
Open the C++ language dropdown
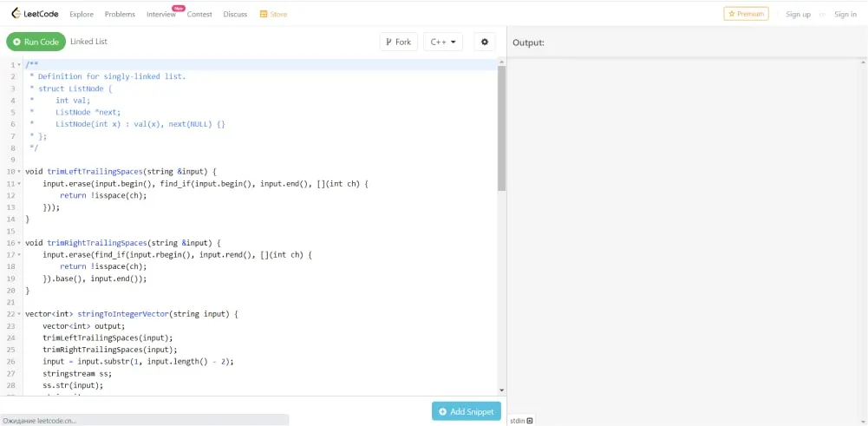click(442, 42)
